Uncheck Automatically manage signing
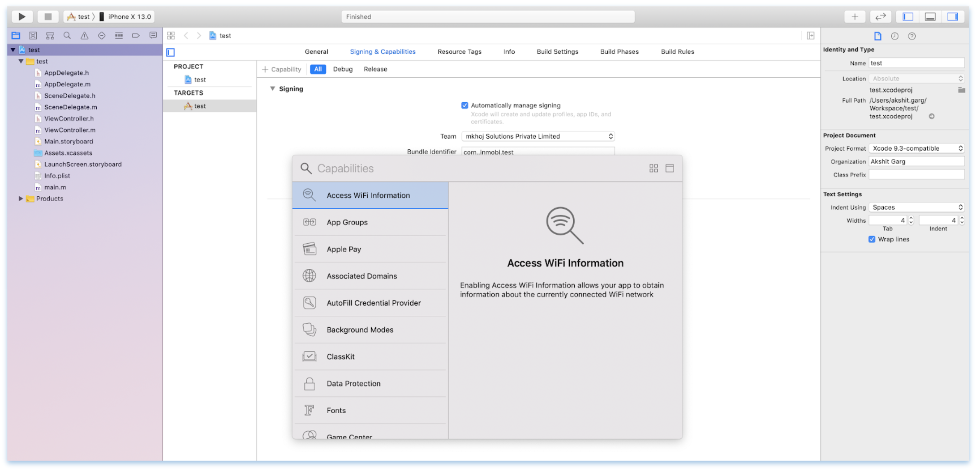The image size is (980, 475). [465, 105]
